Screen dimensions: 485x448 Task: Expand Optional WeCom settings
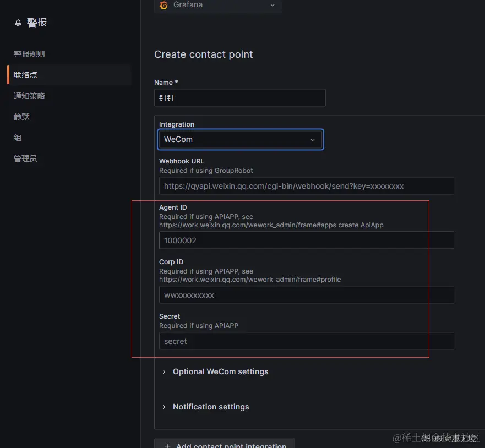point(215,371)
